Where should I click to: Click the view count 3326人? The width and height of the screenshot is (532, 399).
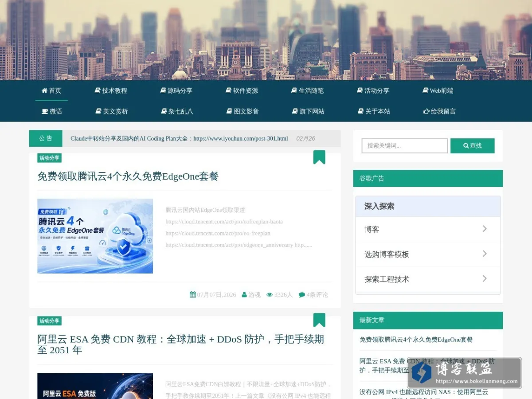tap(283, 294)
